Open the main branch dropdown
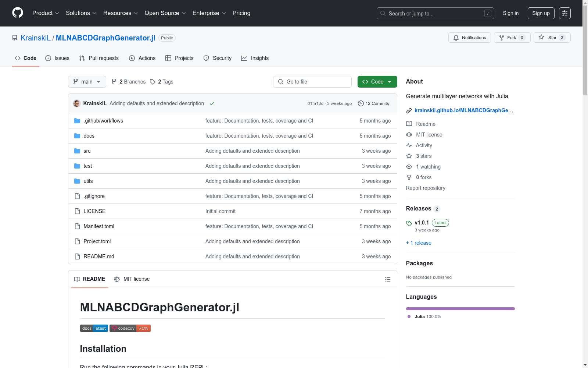 click(x=87, y=82)
